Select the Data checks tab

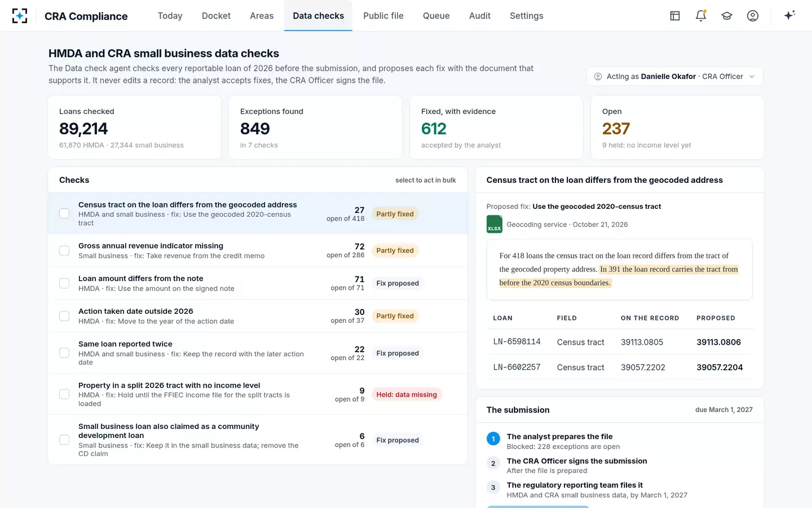pyautogui.click(x=319, y=16)
